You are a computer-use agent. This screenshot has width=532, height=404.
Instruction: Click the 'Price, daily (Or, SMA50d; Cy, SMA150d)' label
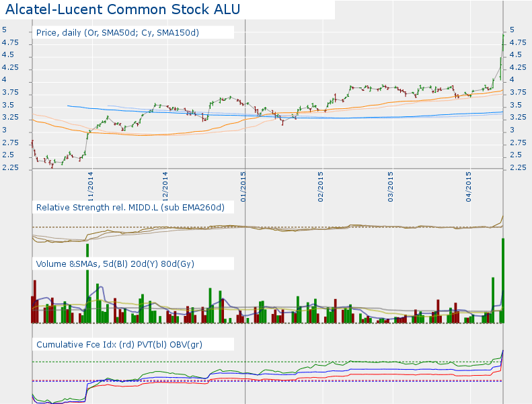click(118, 33)
